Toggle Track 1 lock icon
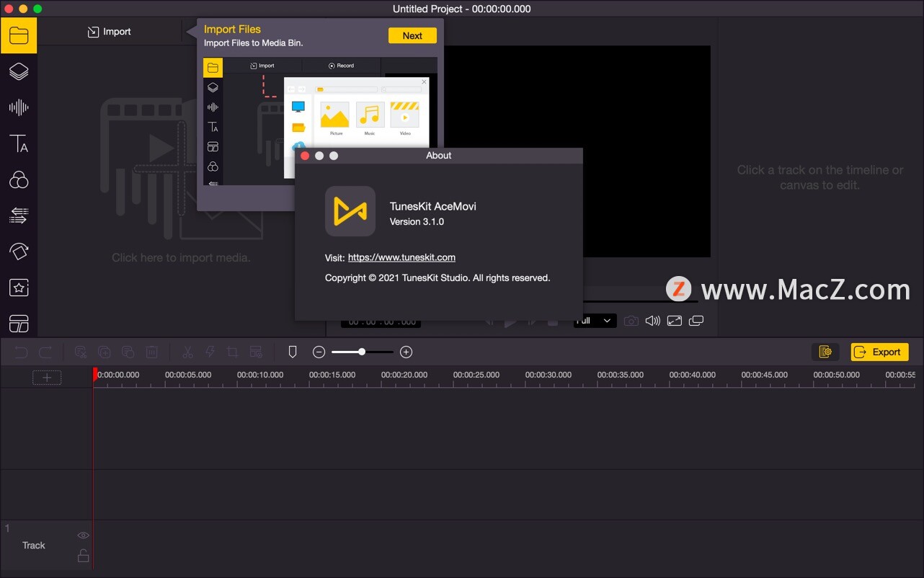 pyautogui.click(x=84, y=556)
